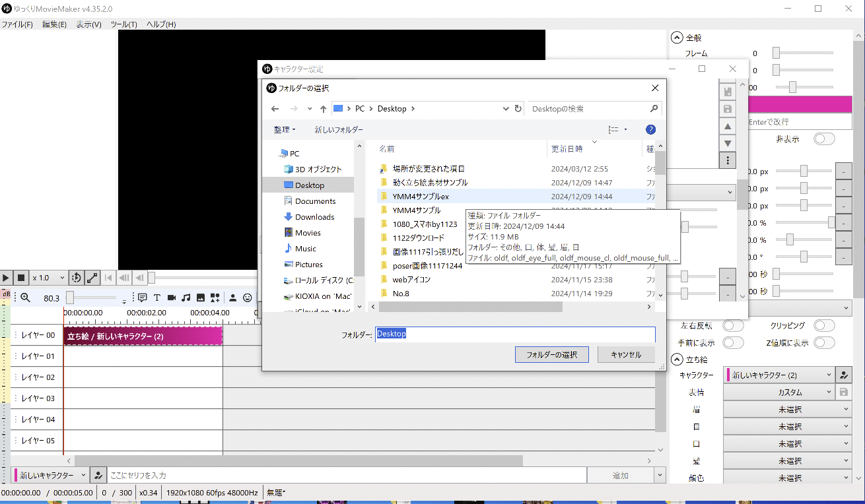Open the 表情 カスタム dropdown
Screen dimensions: 865x504
[778, 392]
